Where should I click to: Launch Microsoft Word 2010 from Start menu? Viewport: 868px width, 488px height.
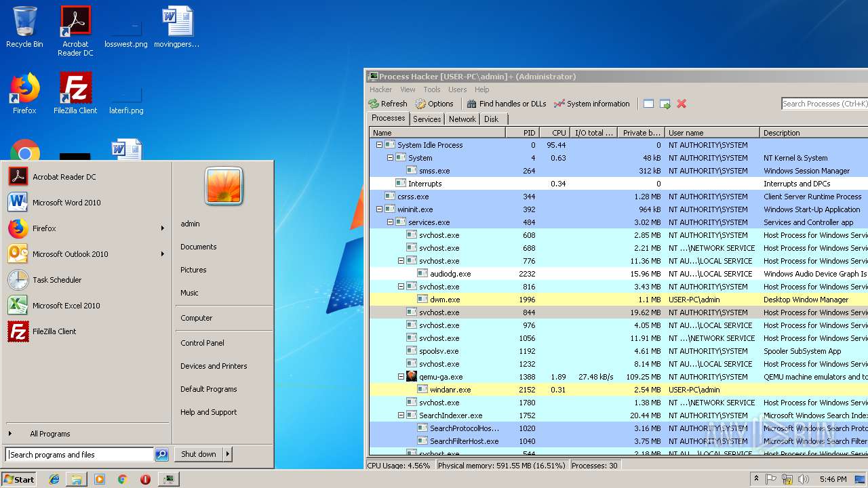[x=87, y=203]
